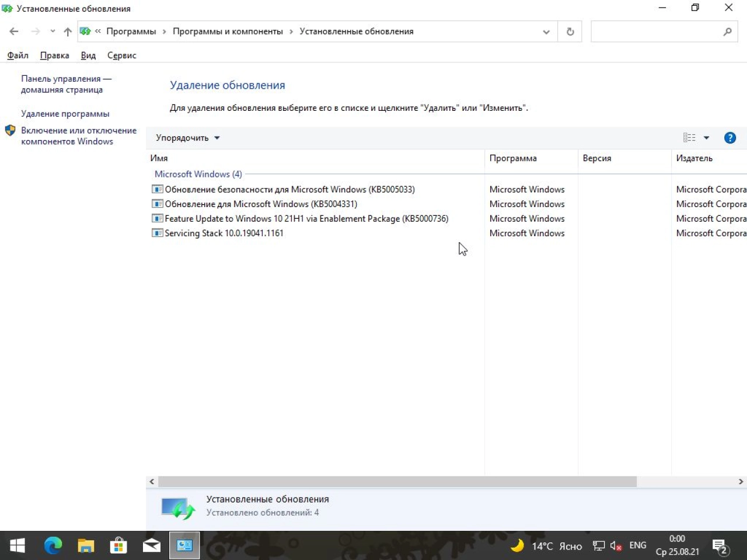Click the change view icon

pyautogui.click(x=689, y=138)
